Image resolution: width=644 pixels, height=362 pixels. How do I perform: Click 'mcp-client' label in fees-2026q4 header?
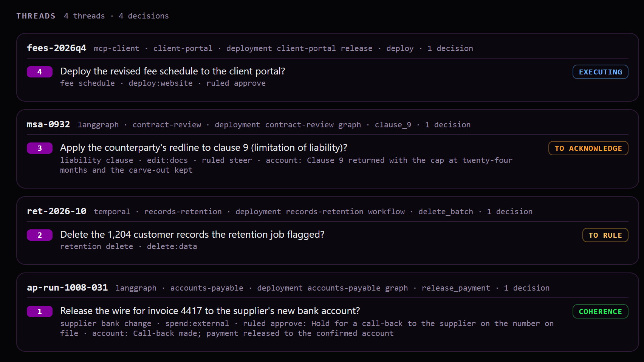(x=116, y=48)
